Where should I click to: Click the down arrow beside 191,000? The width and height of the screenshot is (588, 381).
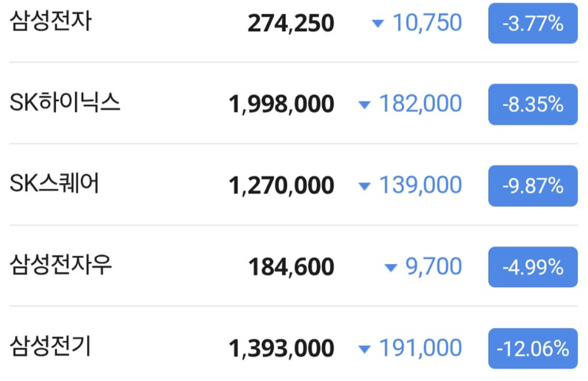[365, 349]
